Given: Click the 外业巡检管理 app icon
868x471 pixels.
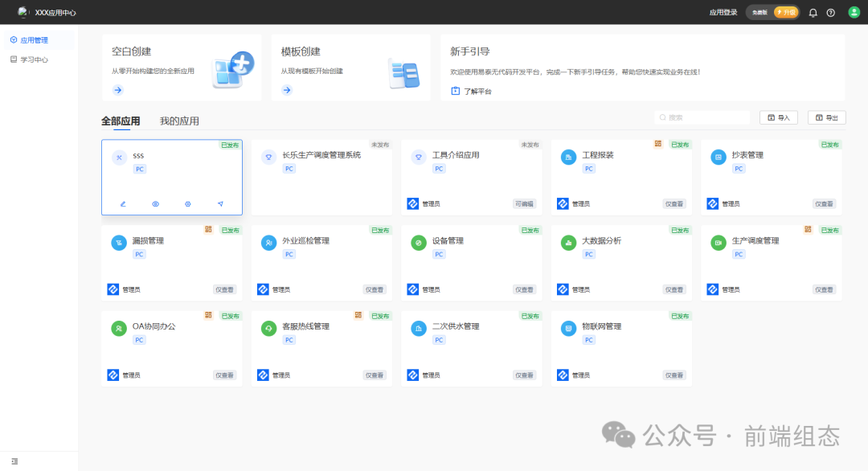Looking at the screenshot, I should pos(268,243).
